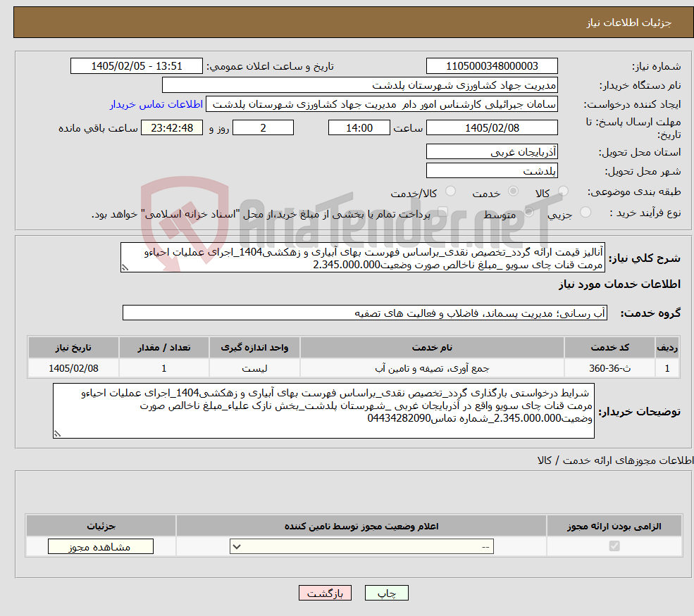Click the unit cell لیست
Screen dimensions: 694x616
click(254, 368)
